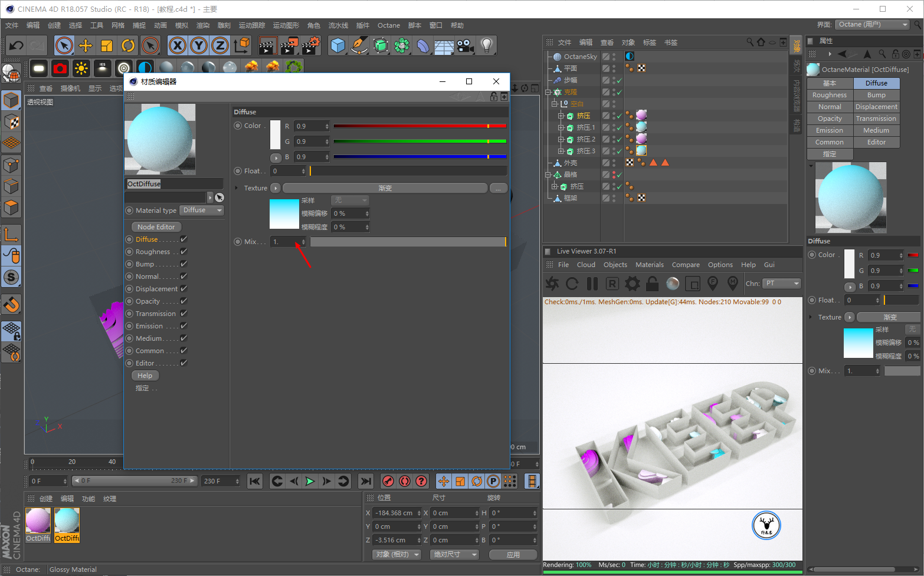Click the Spline Pen tool icon
Viewport: 924px width, 576px height.
click(359, 45)
